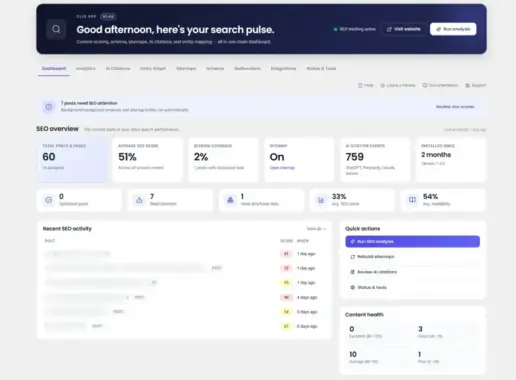Click the search icon in the header banner
This screenshot has width=516, height=380.
[56, 29]
